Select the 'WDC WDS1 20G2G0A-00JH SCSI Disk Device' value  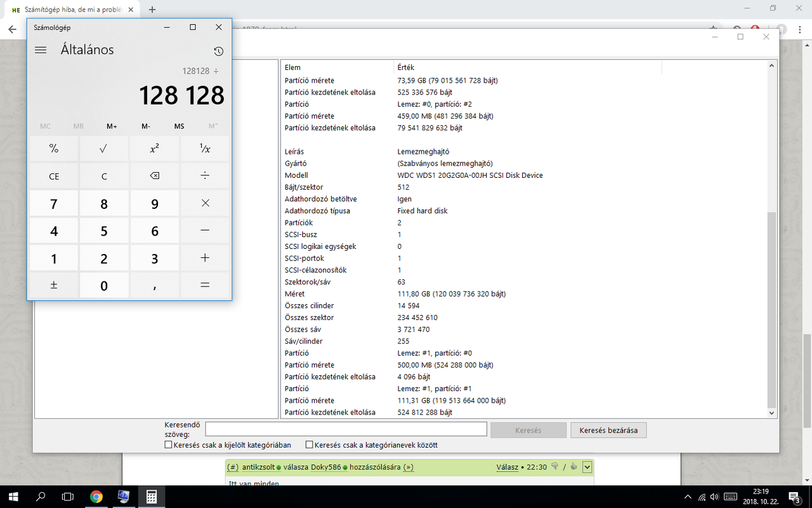point(470,175)
